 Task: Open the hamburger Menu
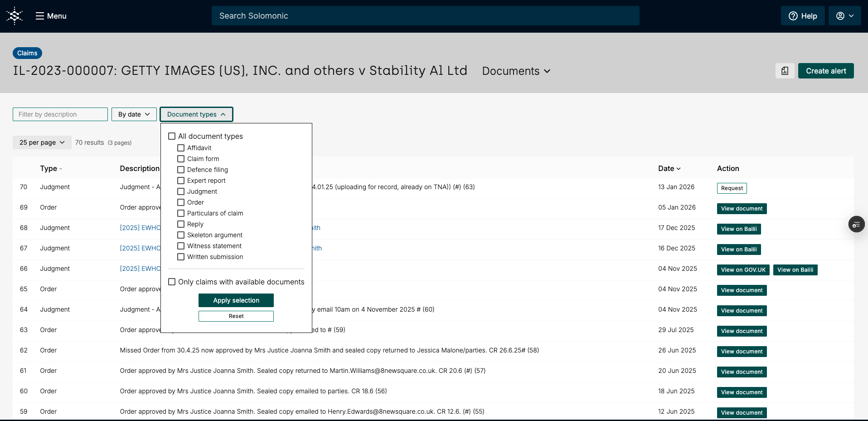tap(51, 16)
